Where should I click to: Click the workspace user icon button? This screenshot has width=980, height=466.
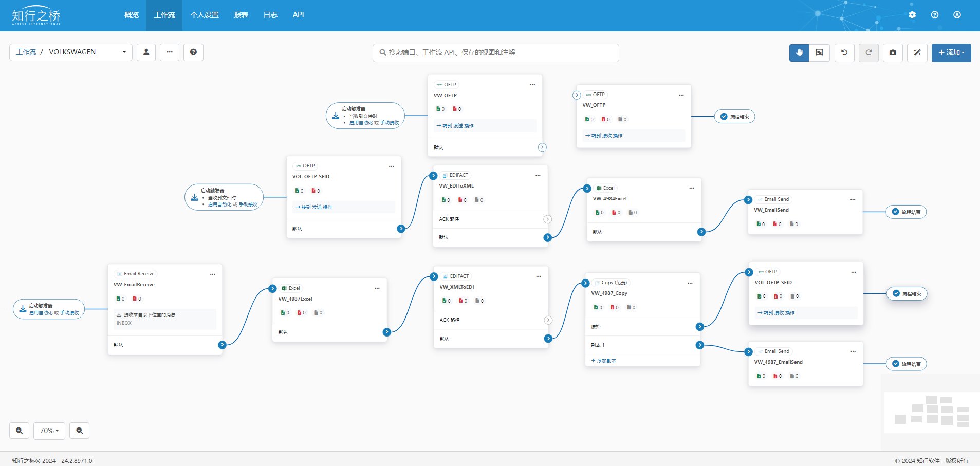click(146, 52)
